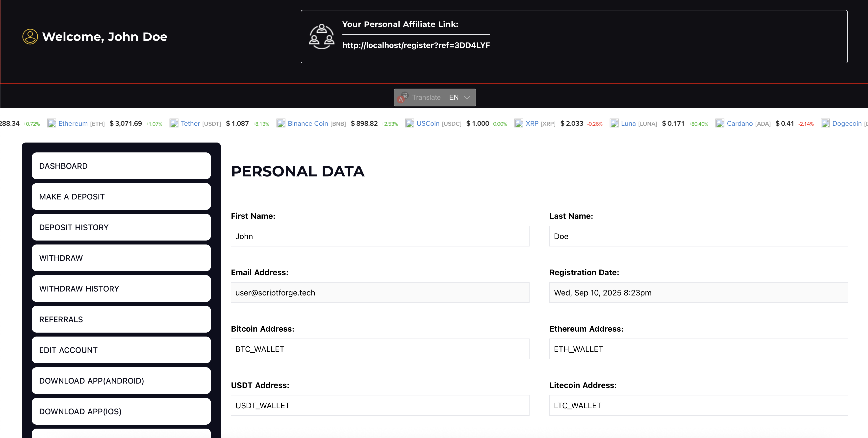868x438 pixels.
Task: Open the Dashboard menu item
Action: point(121,166)
